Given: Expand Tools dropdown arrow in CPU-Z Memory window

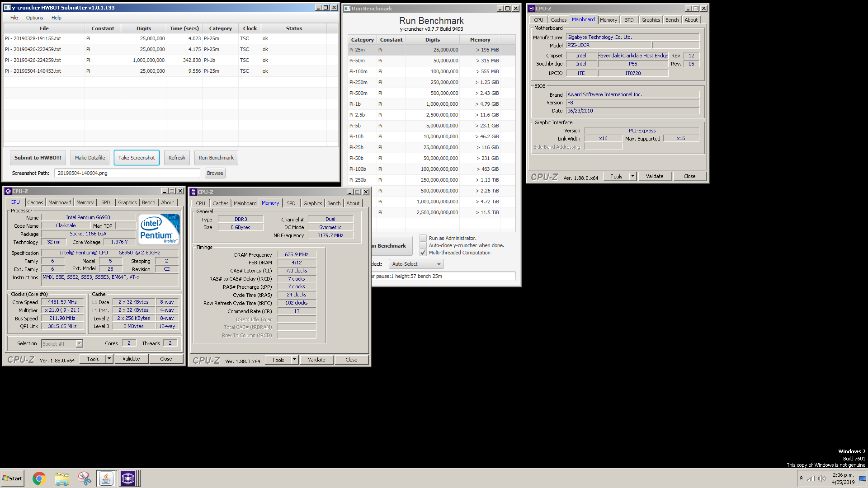Looking at the screenshot, I should (294, 360).
